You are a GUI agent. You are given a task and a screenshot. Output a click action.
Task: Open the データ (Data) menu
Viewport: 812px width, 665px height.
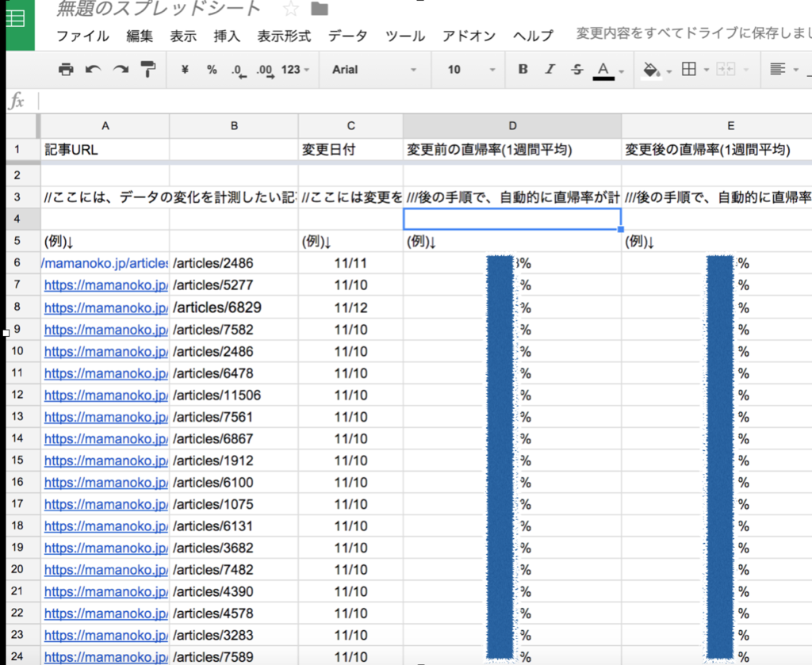point(347,36)
